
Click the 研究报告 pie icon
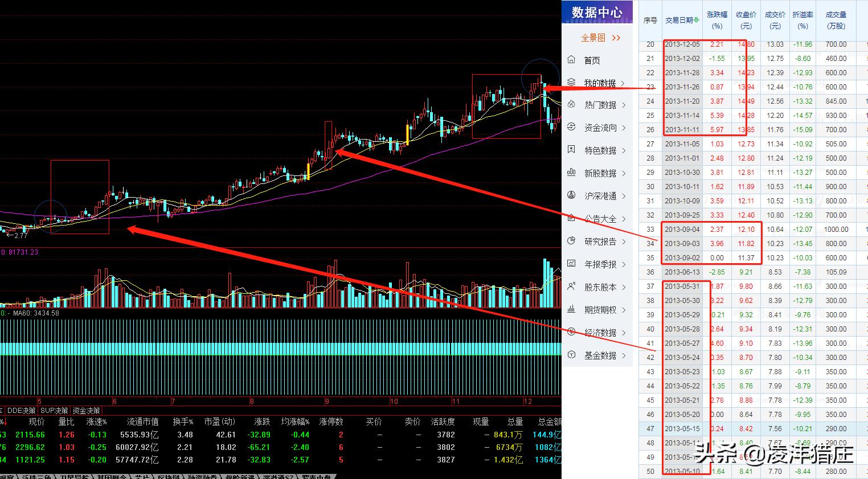pos(572,241)
